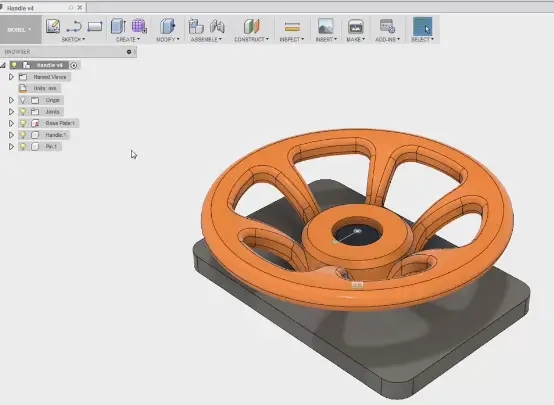Click the Offset Plane construct icon
The image size is (554, 405).
(251, 27)
